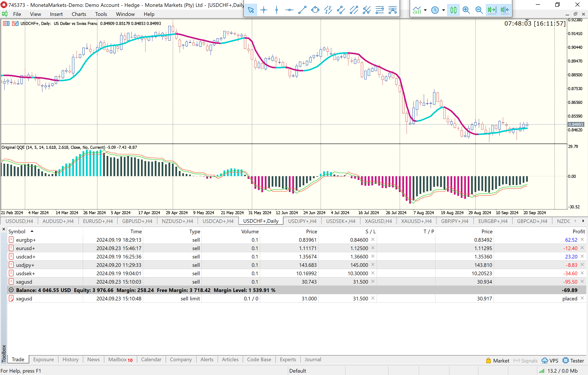Viewport: 588px width, 375px height.
Task: Toggle chart auto-scroll to latest bar
Action: click(492, 10)
